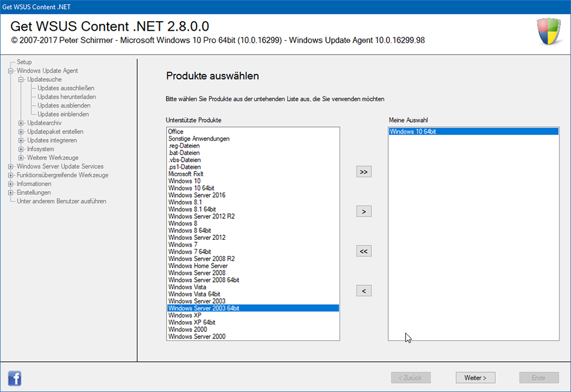This screenshot has height=392, width=571.
Task: Click the Weiter > button
Action: pyautogui.click(x=475, y=378)
